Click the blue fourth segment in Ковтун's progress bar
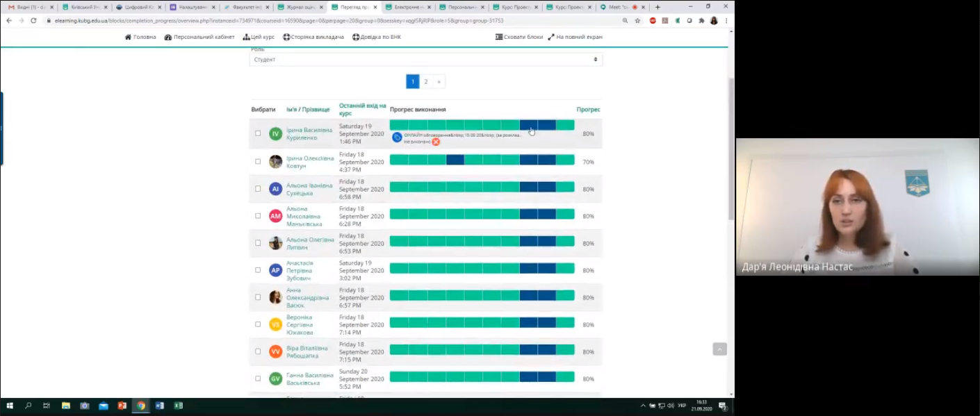Viewport: 980px width, 416px height. click(x=455, y=160)
